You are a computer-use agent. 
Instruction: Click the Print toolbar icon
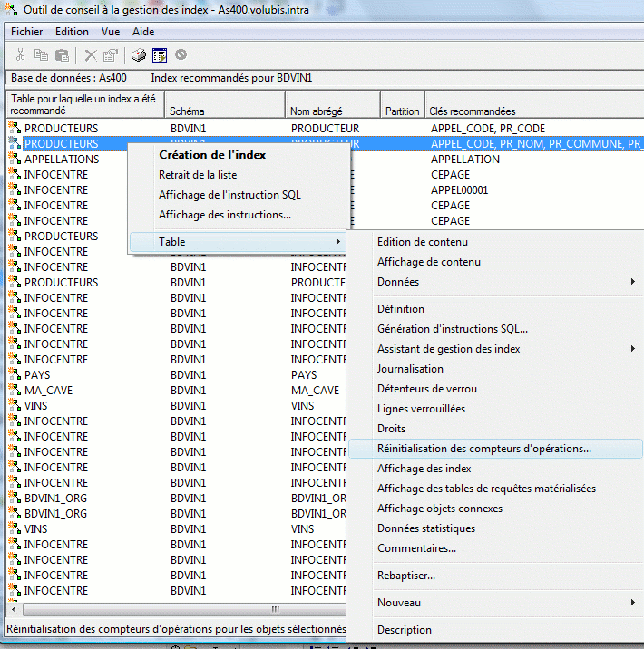pos(139,54)
